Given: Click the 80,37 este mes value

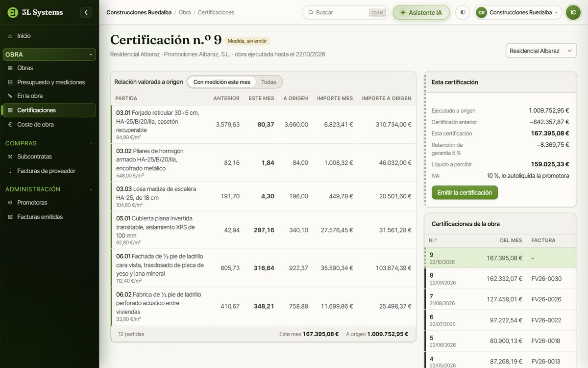Looking at the screenshot, I should (266, 125).
